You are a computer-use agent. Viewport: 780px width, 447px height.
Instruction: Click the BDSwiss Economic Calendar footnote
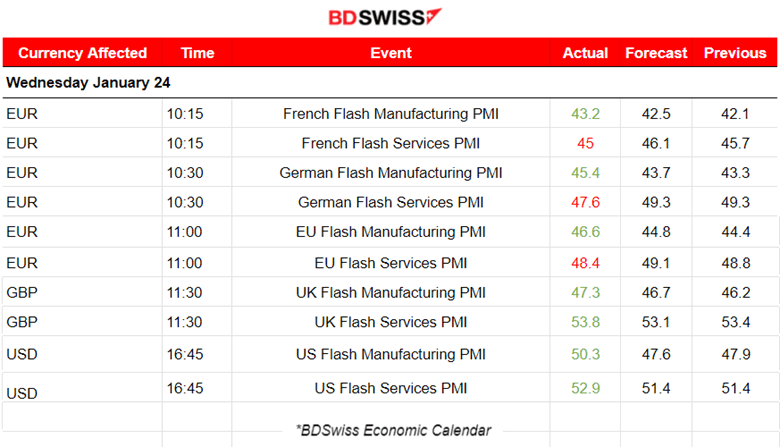point(393,430)
